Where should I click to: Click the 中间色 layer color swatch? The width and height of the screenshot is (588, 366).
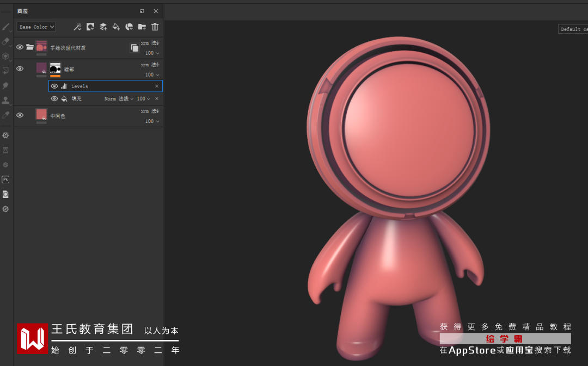coord(41,114)
